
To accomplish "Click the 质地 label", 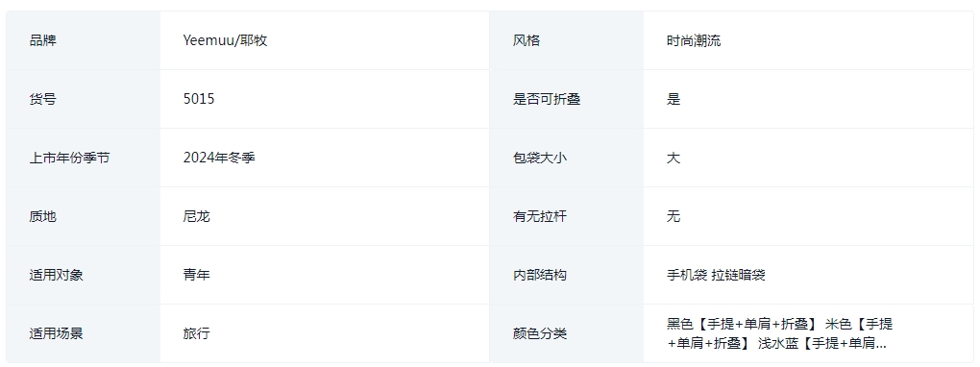I will [42, 216].
